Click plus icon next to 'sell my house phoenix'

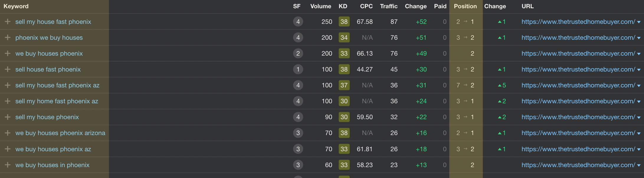pyautogui.click(x=8, y=117)
